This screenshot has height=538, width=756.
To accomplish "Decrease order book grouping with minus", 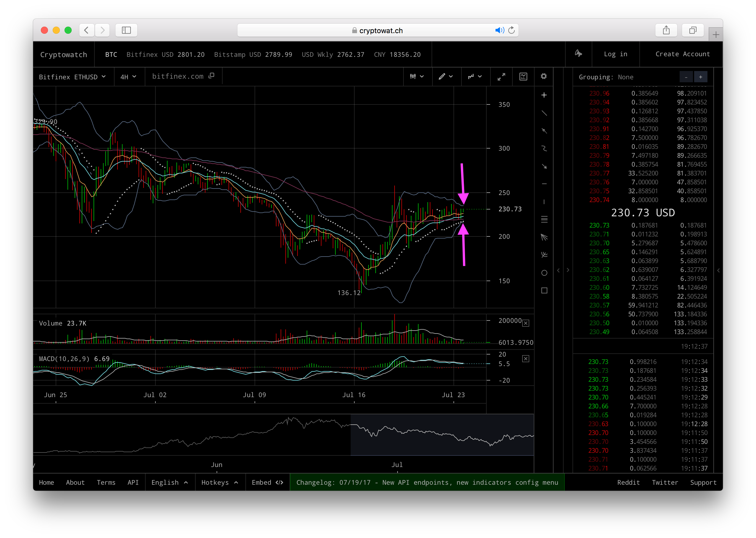I will tap(686, 77).
